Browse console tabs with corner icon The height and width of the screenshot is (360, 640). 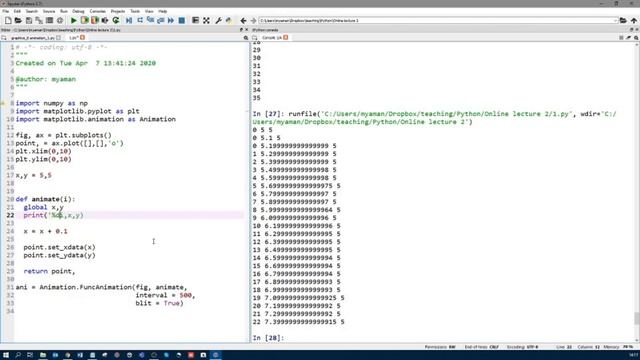click(x=255, y=38)
